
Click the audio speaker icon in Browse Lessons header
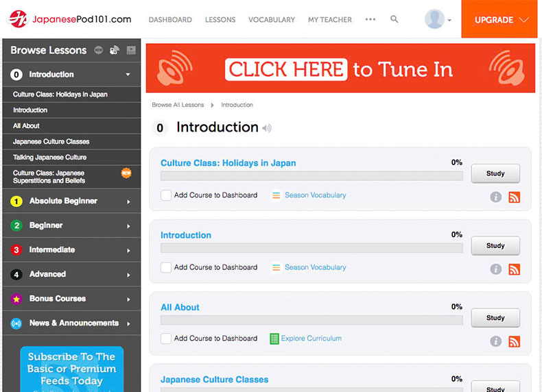pyautogui.click(x=115, y=50)
